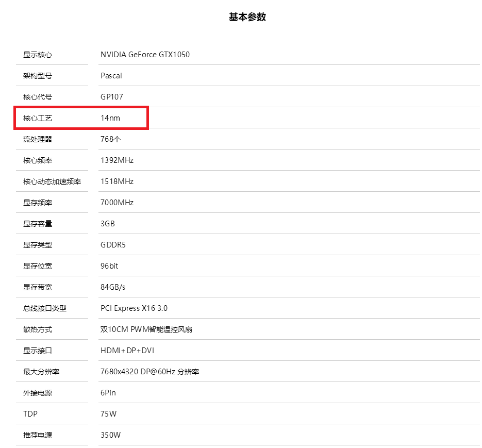Click the 1392MHz core frequency value
Screen dimensions: 482x448
coord(117,160)
